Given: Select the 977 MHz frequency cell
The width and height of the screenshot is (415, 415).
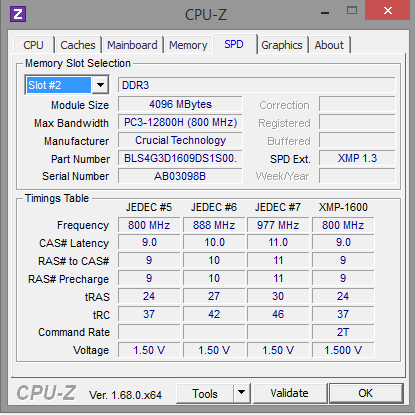Looking at the screenshot, I should [x=278, y=225].
